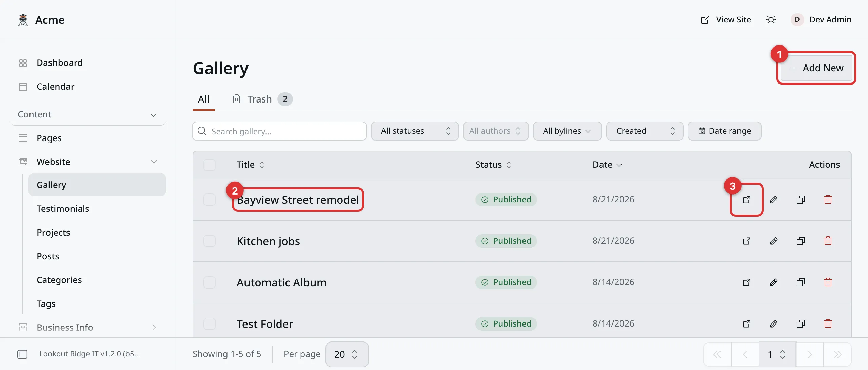Open the All statuses filter dropdown

point(415,131)
